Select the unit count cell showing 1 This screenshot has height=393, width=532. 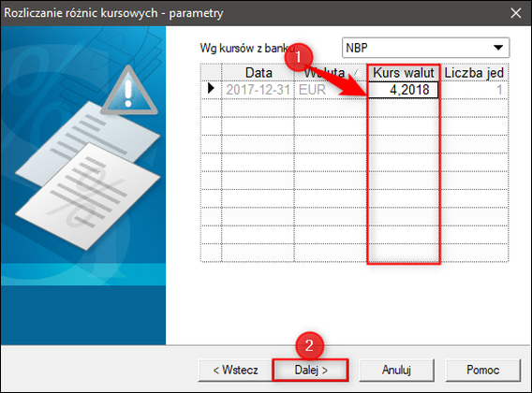(x=474, y=90)
